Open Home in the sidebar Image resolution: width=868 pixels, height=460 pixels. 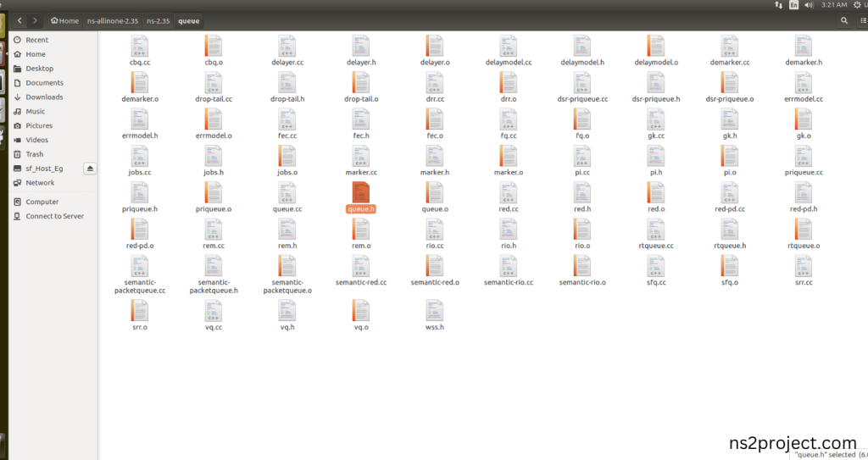tap(36, 54)
